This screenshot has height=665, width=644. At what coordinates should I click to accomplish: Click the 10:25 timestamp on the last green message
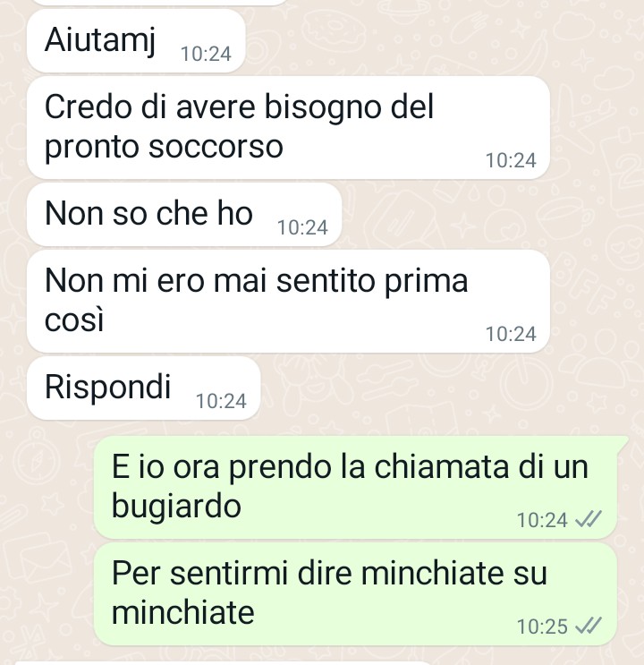[542, 627]
